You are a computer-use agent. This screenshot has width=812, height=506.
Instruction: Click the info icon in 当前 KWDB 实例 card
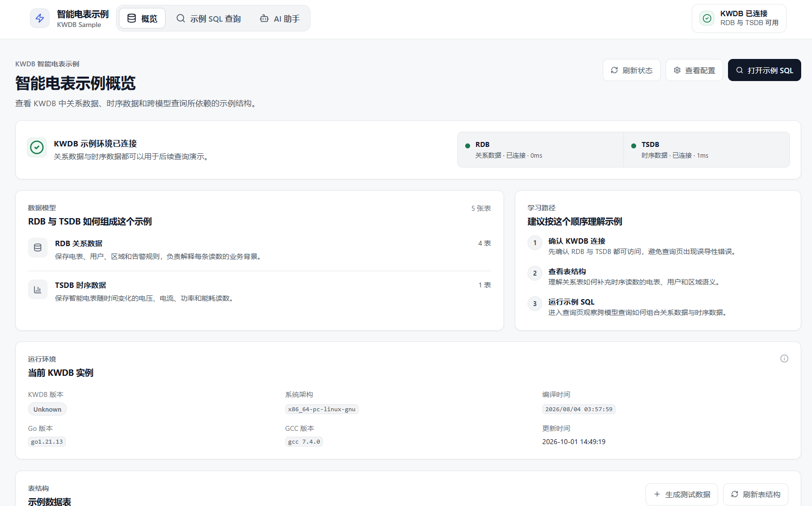(x=784, y=359)
